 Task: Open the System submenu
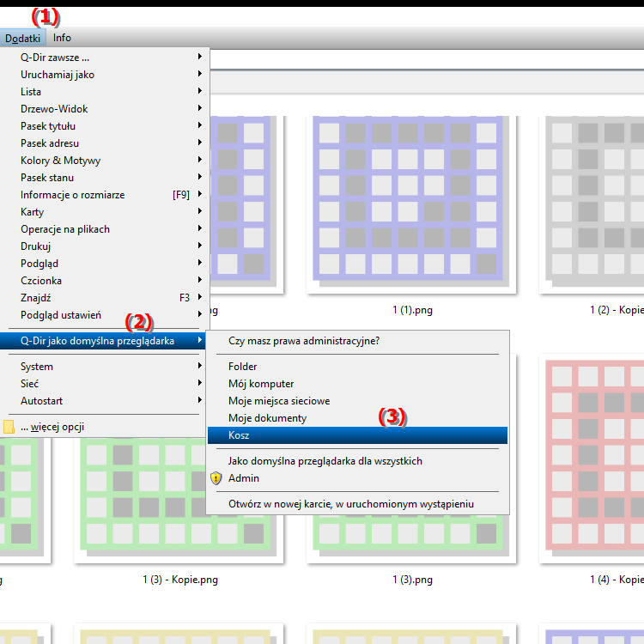105,367
